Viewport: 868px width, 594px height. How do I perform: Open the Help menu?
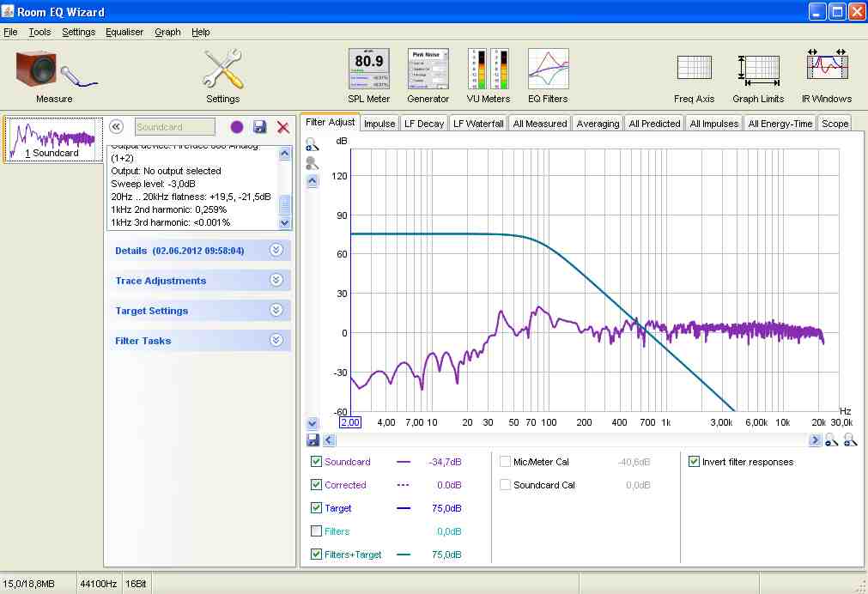pyautogui.click(x=200, y=32)
